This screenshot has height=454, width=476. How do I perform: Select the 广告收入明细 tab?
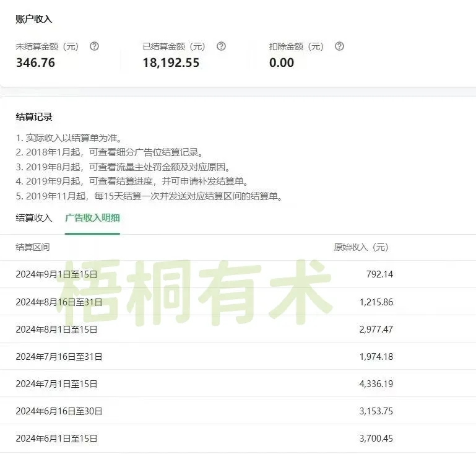coord(92,218)
